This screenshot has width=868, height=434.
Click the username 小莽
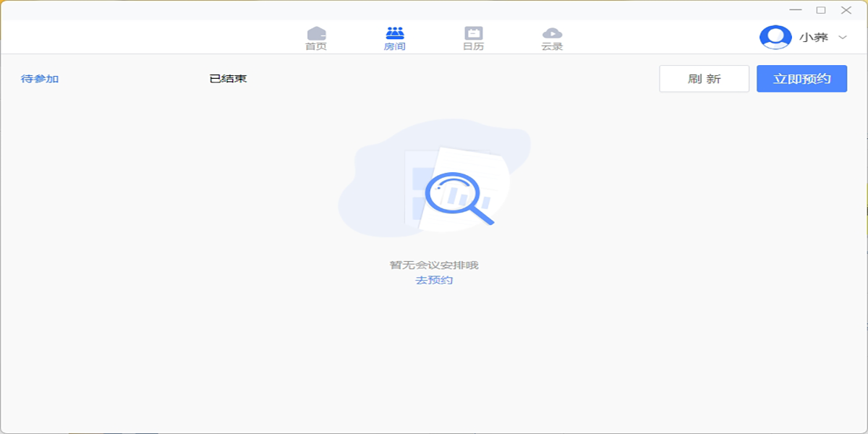814,38
